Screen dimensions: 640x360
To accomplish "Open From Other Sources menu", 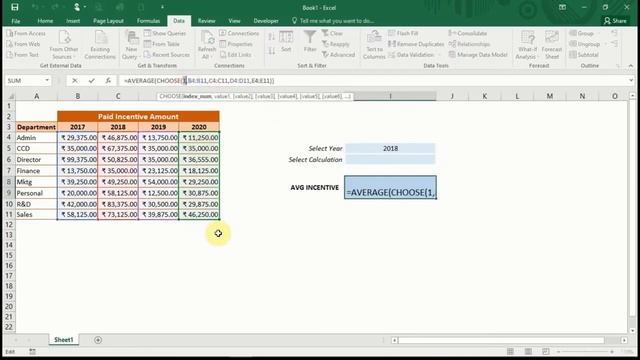I will pos(64,45).
